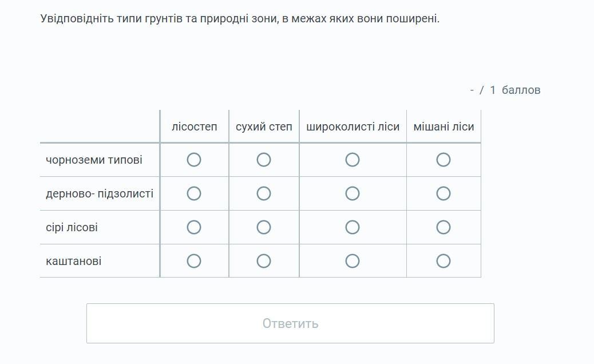
Task: Click the question text about типи грунтів
Action: click(x=240, y=19)
